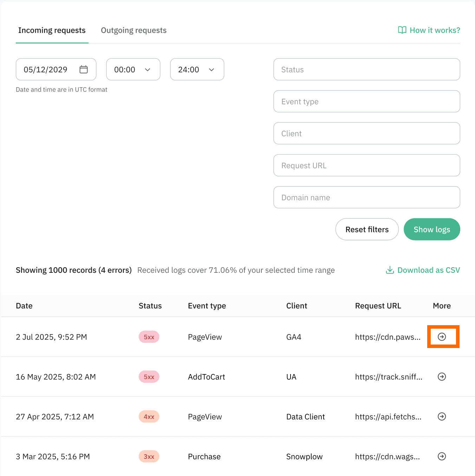Click the How it works link

point(435,30)
